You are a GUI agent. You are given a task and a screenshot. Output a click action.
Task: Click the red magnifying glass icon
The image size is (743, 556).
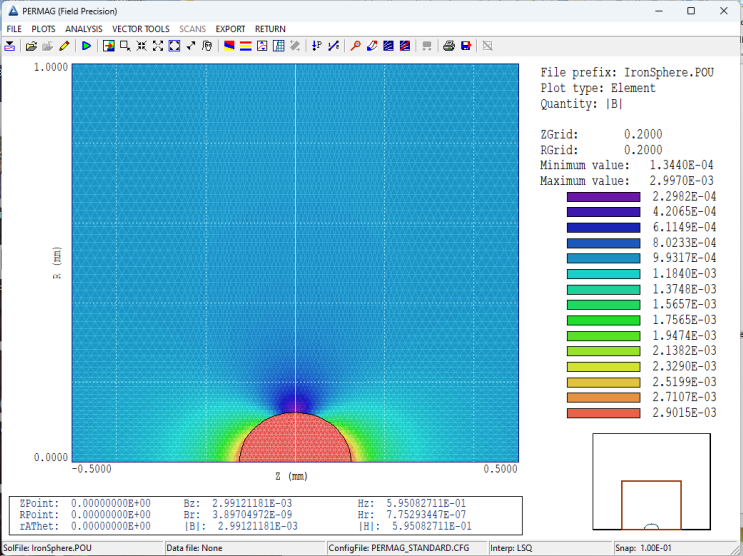356,46
